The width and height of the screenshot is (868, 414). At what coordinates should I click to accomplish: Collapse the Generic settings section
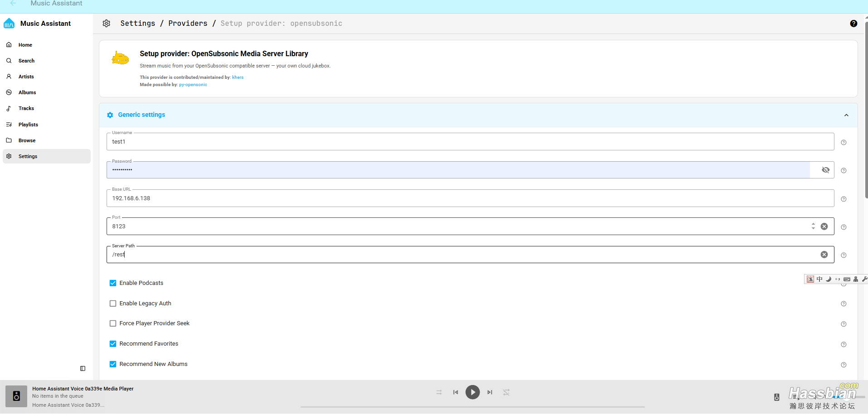[x=846, y=115]
